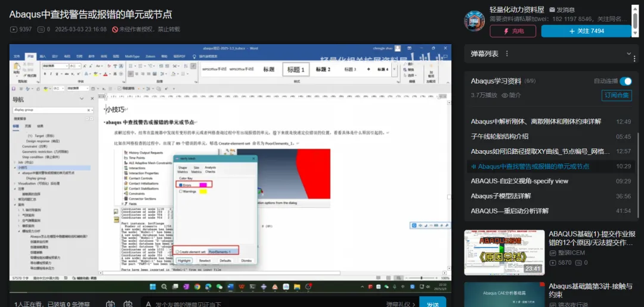
Task: Expand the Visualization tree node
Action: pyautogui.click(x=15, y=184)
